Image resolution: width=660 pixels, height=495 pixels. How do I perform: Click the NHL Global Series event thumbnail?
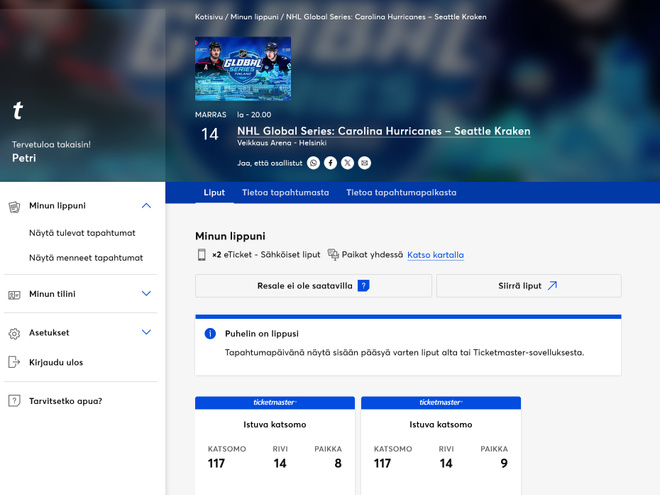point(243,69)
